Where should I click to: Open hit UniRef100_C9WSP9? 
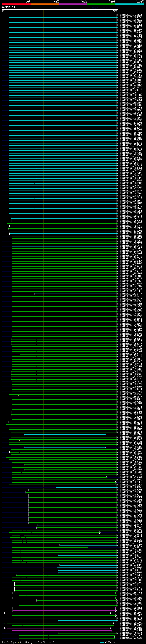[x=131, y=40]
